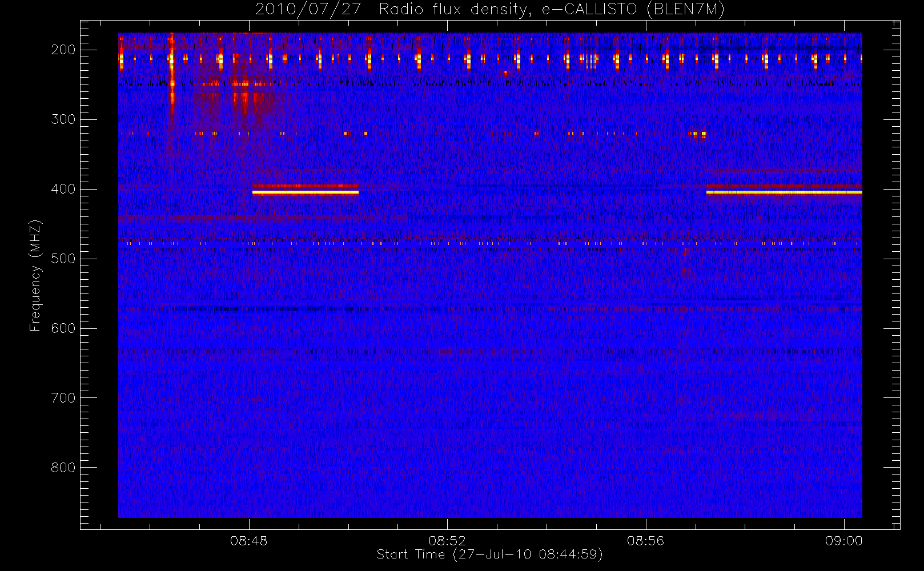This screenshot has height=571, width=924.
Task: Click the bright yellow 400 MHz band after 08:48
Action: pyautogui.click(x=306, y=192)
